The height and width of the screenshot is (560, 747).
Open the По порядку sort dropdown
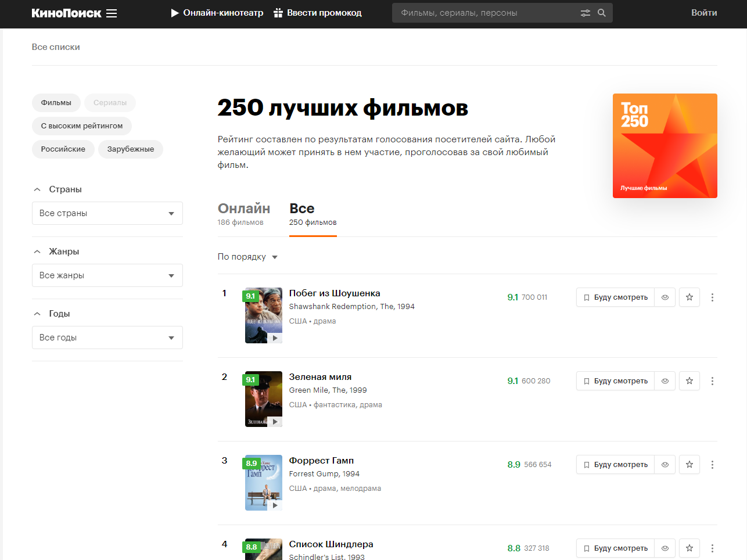point(248,257)
